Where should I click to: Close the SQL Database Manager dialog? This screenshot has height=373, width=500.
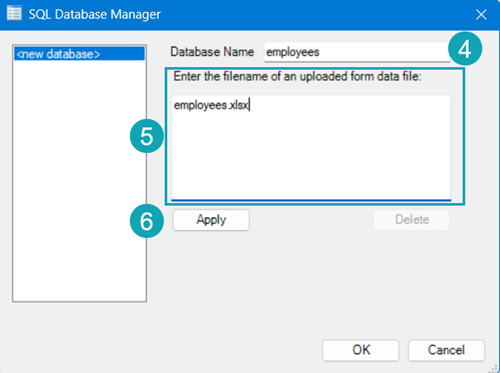click(x=481, y=15)
